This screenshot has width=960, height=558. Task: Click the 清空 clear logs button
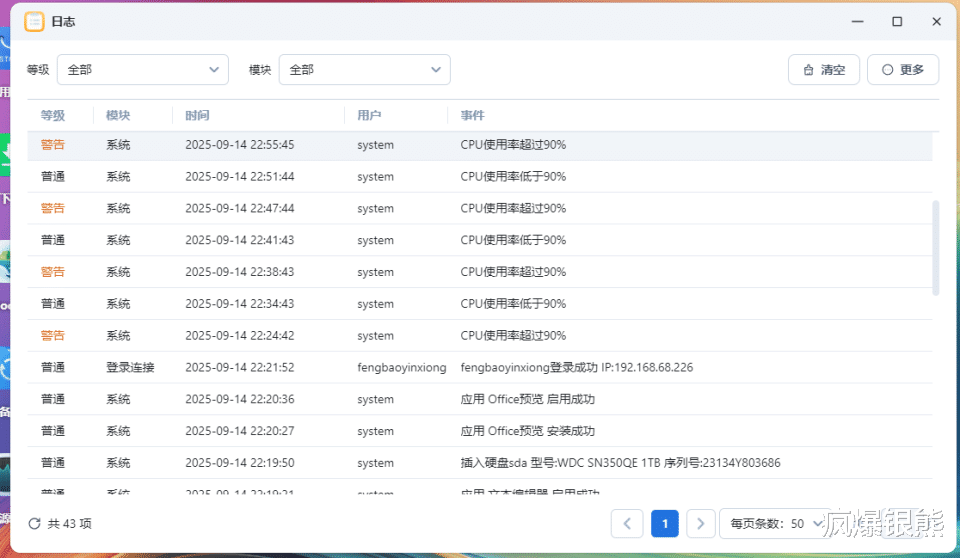823,70
